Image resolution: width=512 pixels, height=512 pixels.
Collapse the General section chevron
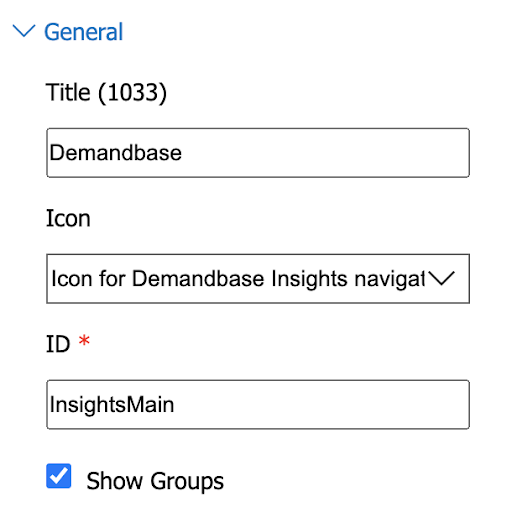pos(24,31)
